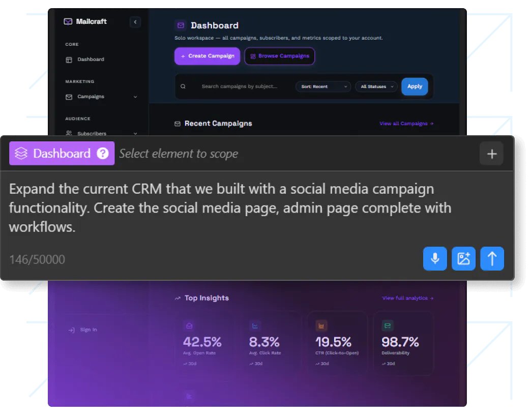Click the search magnifier icon
Viewport: 532px width, 416px height.
[183, 86]
